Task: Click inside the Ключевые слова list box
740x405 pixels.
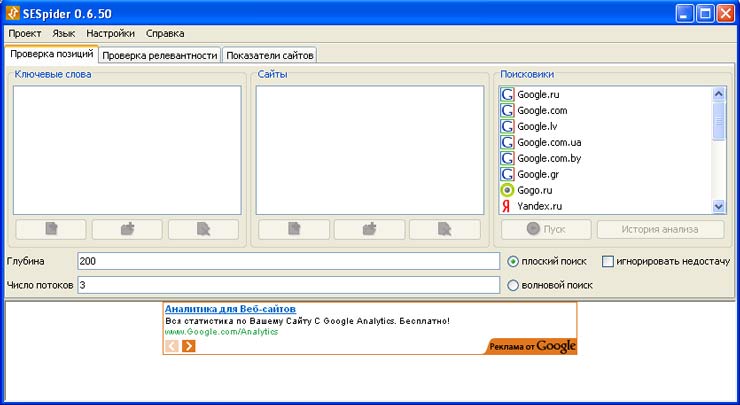Action: click(x=127, y=150)
